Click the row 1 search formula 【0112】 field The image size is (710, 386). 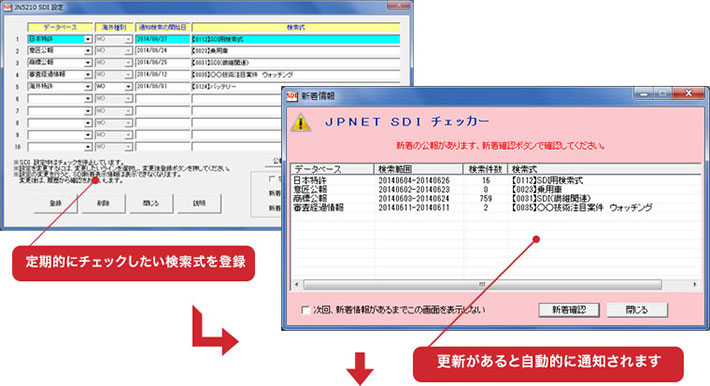click(296, 39)
